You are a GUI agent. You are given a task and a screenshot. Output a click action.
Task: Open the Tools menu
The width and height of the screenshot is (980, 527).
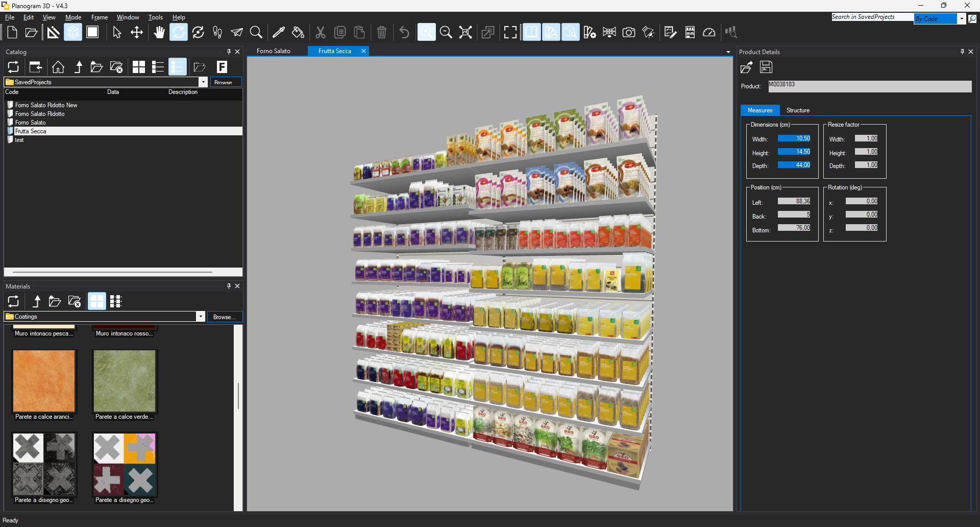[155, 17]
